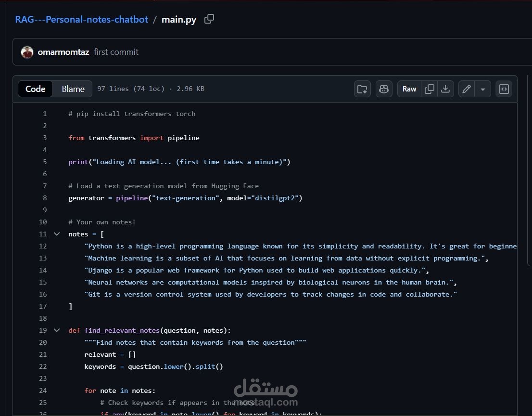Click the Raw button
The image size is (532, 416).
409,89
